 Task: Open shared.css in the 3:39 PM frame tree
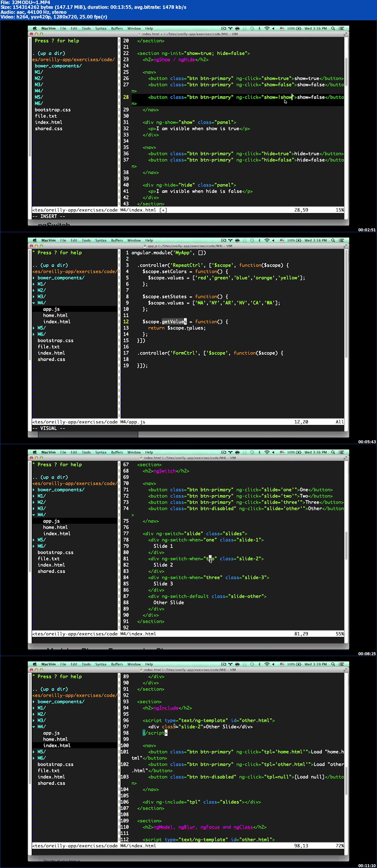[x=51, y=783]
